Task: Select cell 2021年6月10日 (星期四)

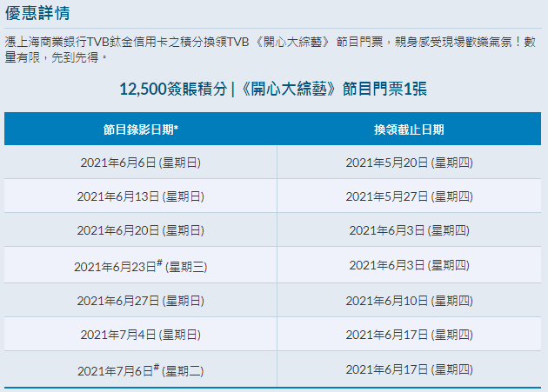Action: point(409,301)
